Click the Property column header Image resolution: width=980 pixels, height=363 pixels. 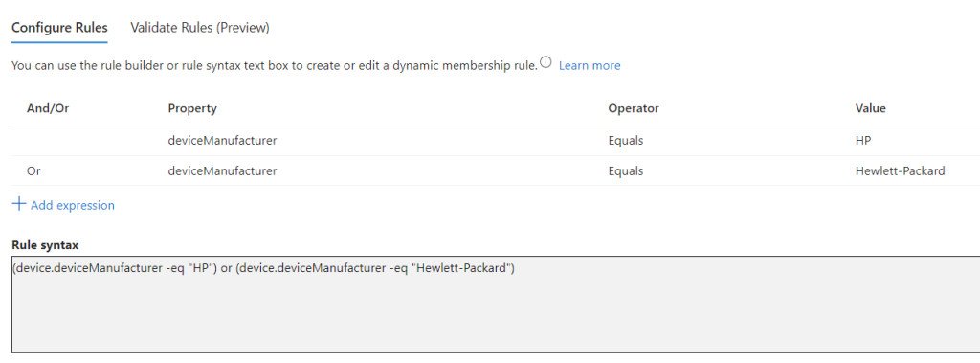click(x=192, y=108)
